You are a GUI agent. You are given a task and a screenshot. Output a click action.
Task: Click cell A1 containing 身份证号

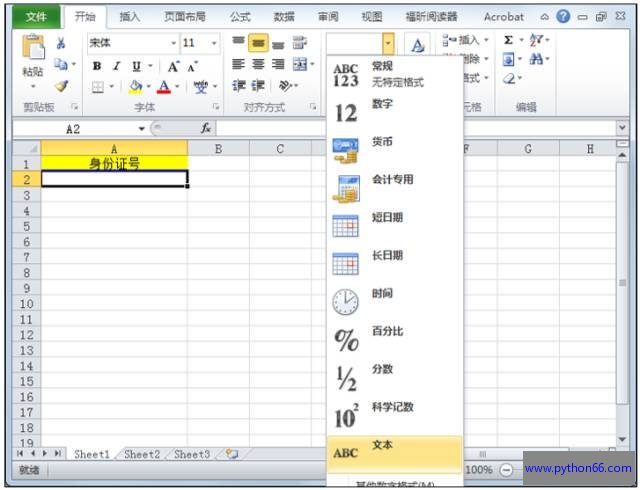pyautogui.click(x=114, y=163)
